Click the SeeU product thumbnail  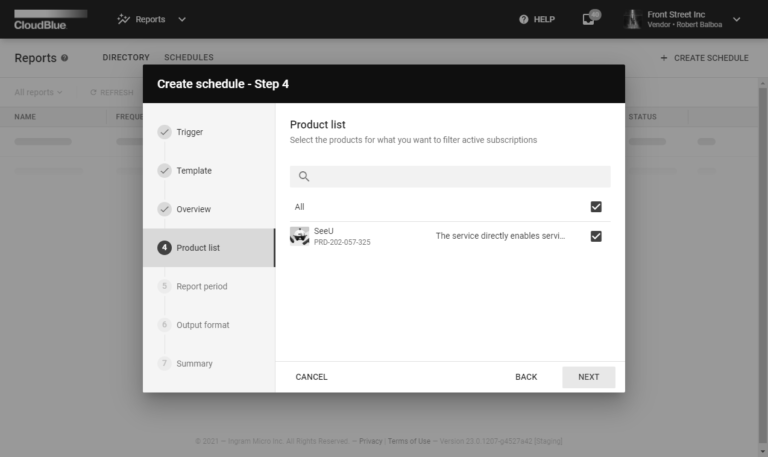tap(299, 236)
